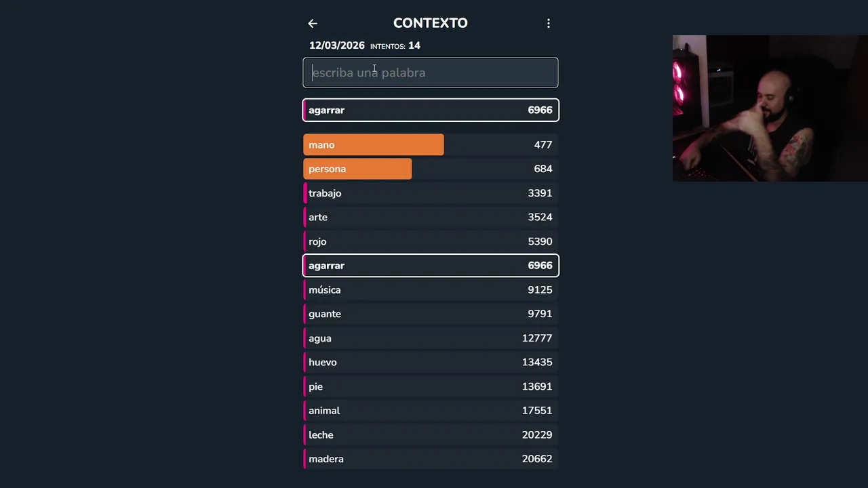
Task: Click the 'música' guess row
Action: pyautogui.click(x=431, y=290)
